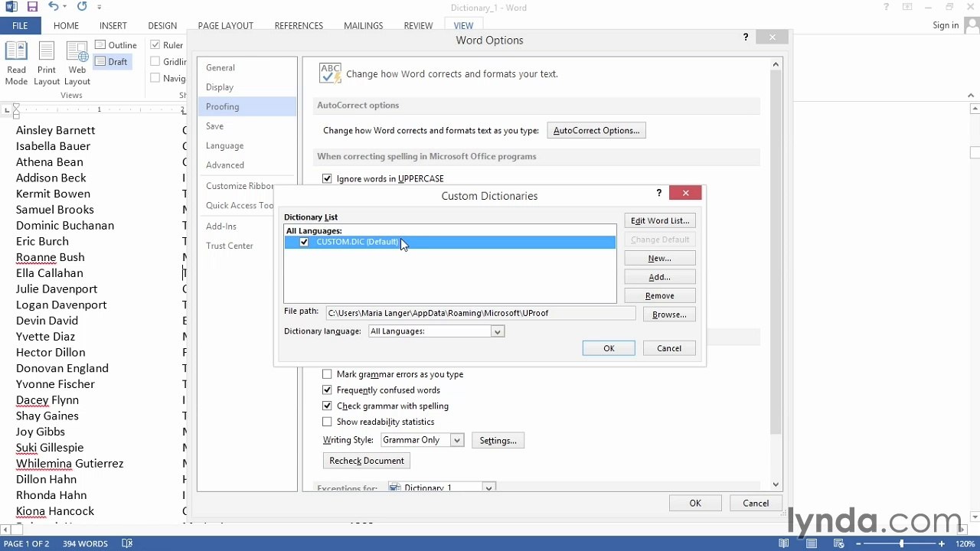This screenshot has height=551, width=980.
Task: Select Save category in Word Options
Action: coord(247,126)
